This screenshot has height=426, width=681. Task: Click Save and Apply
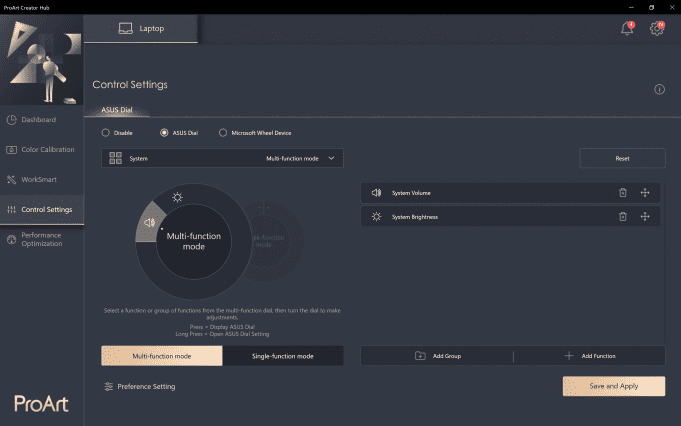pos(614,386)
